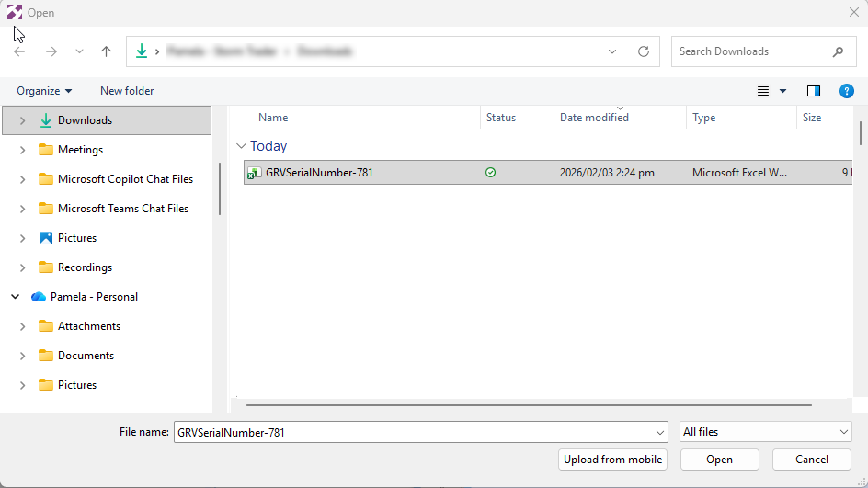The height and width of the screenshot is (488, 868).
Task: Click the Refresh address bar icon
Action: [644, 51]
